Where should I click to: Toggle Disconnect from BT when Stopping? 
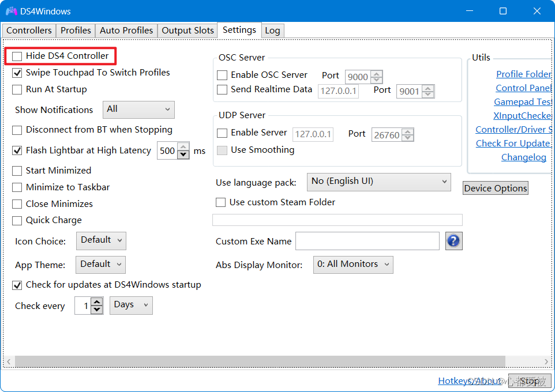[17, 130]
